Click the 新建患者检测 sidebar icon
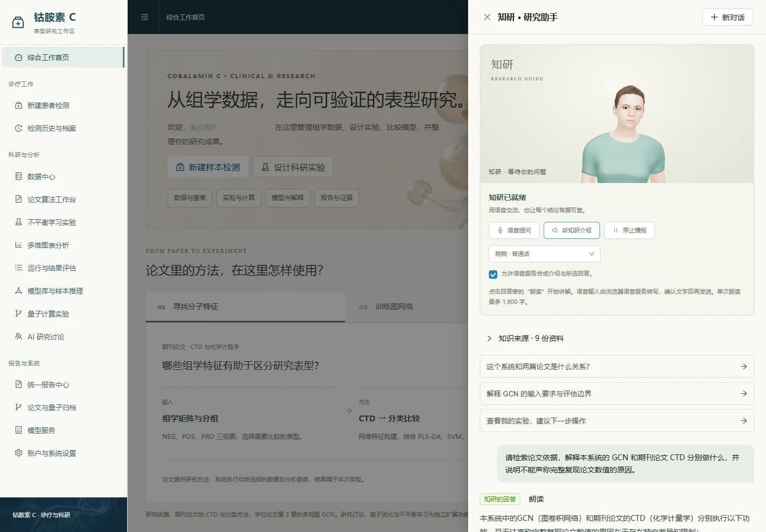766x532 pixels. point(19,105)
